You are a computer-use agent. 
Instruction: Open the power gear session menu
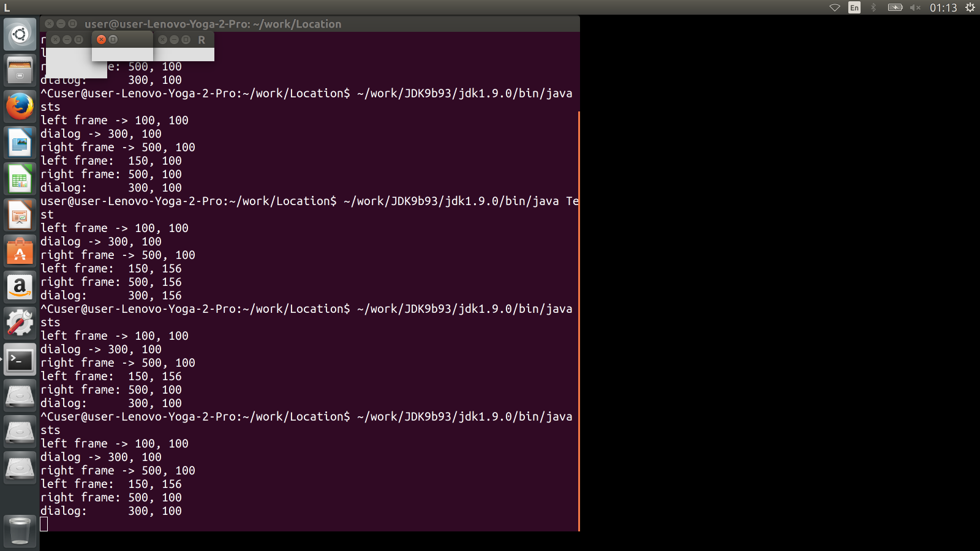(x=970, y=7)
